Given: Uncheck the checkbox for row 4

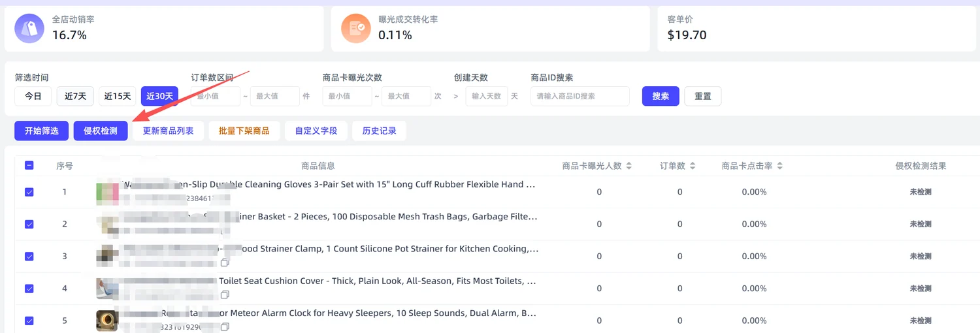Looking at the screenshot, I should pyautogui.click(x=29, y=289).
